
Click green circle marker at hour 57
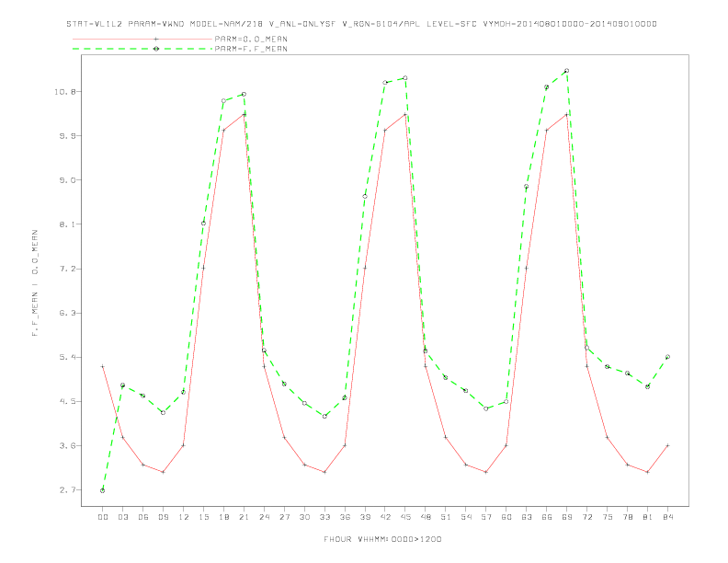(x=486, y=408)
